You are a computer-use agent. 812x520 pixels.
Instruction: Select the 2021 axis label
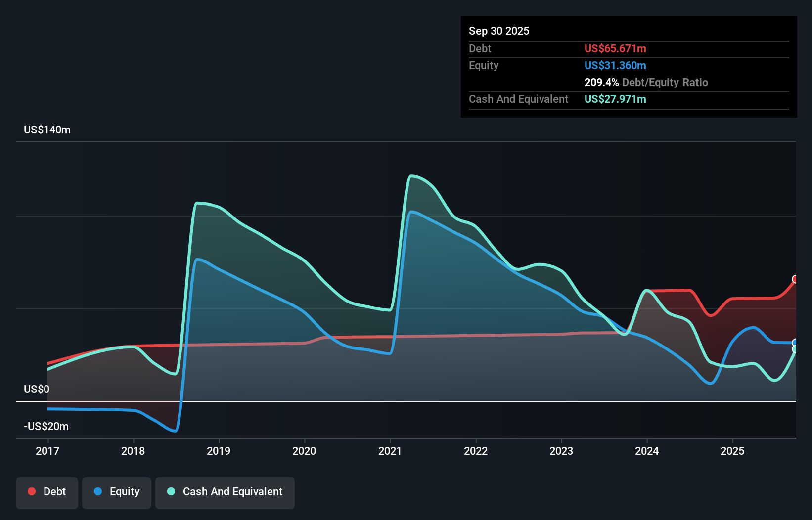point(390,451)
